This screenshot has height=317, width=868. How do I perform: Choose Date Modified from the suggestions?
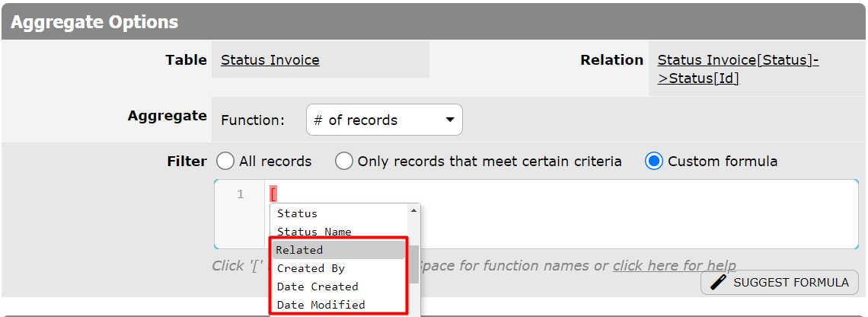coord(321,305)
